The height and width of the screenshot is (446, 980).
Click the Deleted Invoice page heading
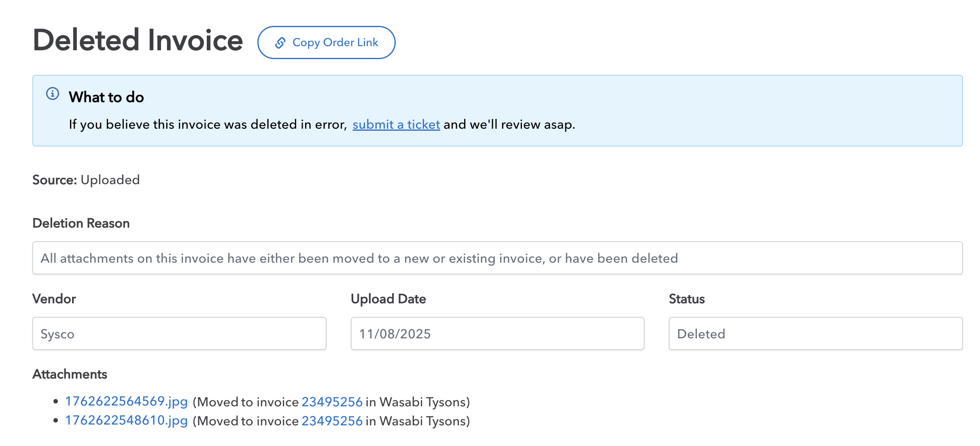point(138,40)
